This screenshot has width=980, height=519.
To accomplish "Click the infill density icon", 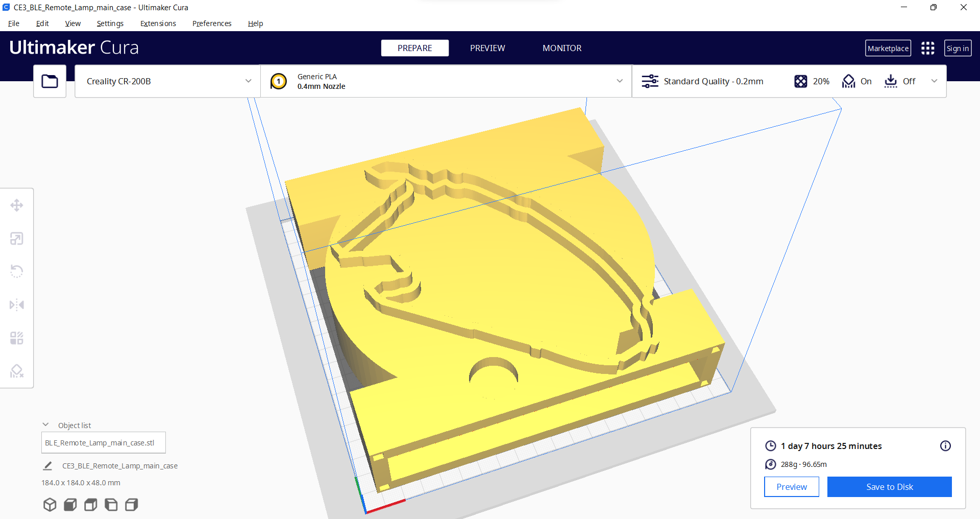I will [x=800, y=81].
